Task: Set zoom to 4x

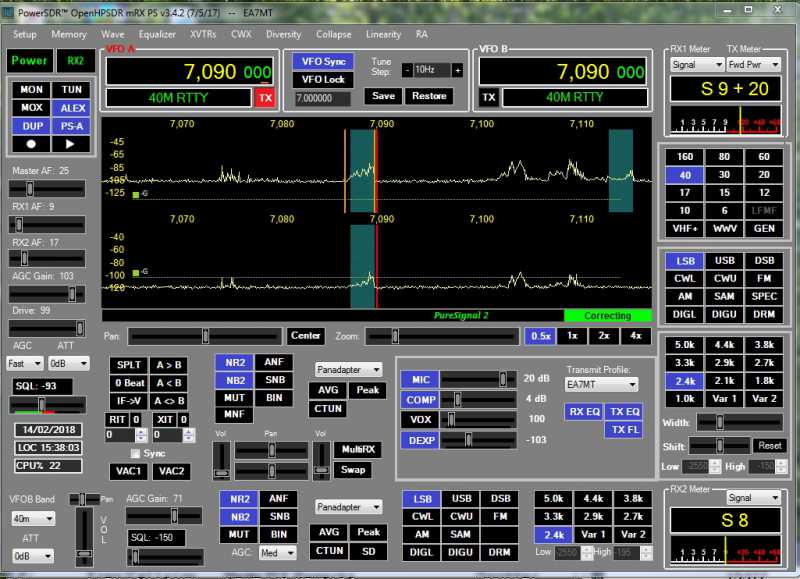Action: [635, 336]
